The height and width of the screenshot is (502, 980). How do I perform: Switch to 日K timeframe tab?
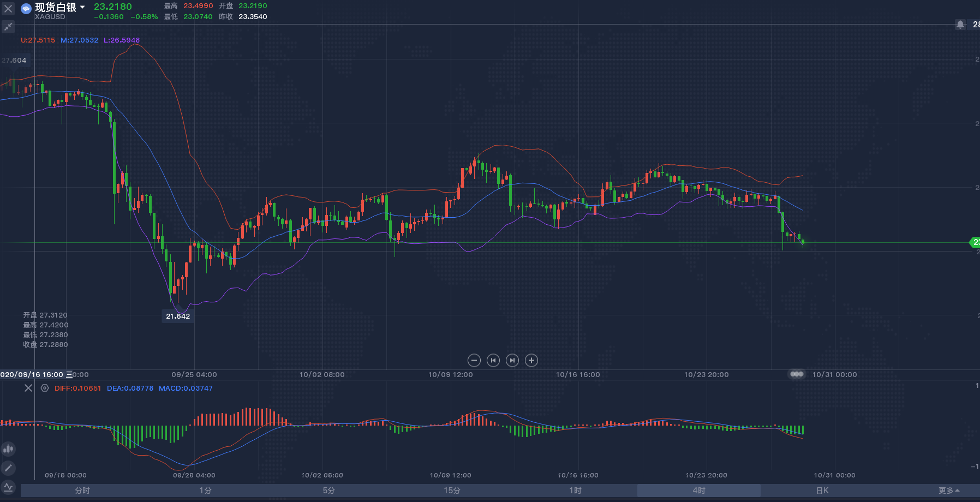point(822,491)
